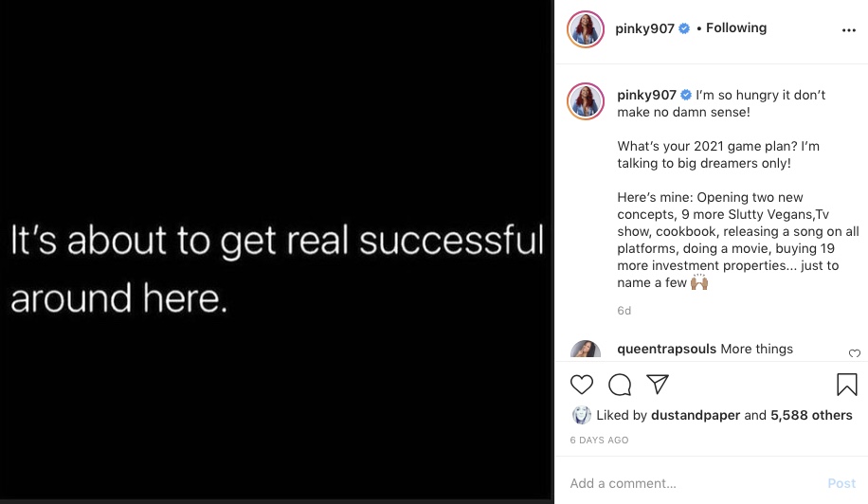Like the queentrapsouls comment with small heart
The width and height of the screenshot is (868, 504).
[x=855, y=354]
